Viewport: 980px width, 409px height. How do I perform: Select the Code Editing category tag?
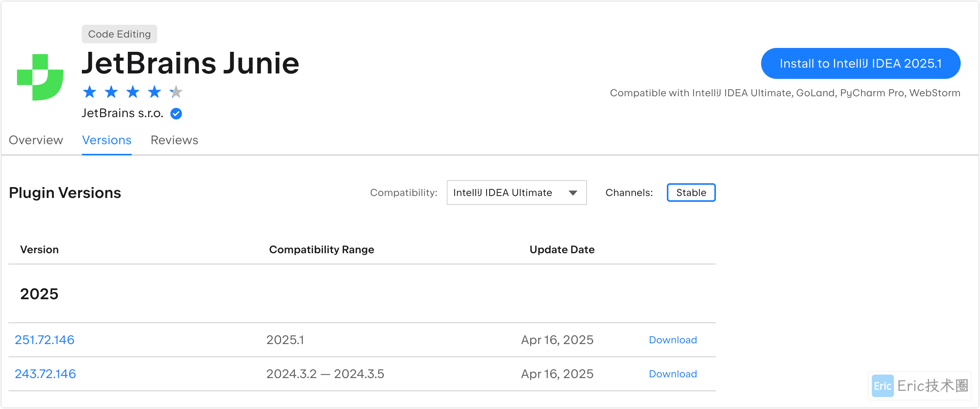pyautogui.click(x=119, y=34)
